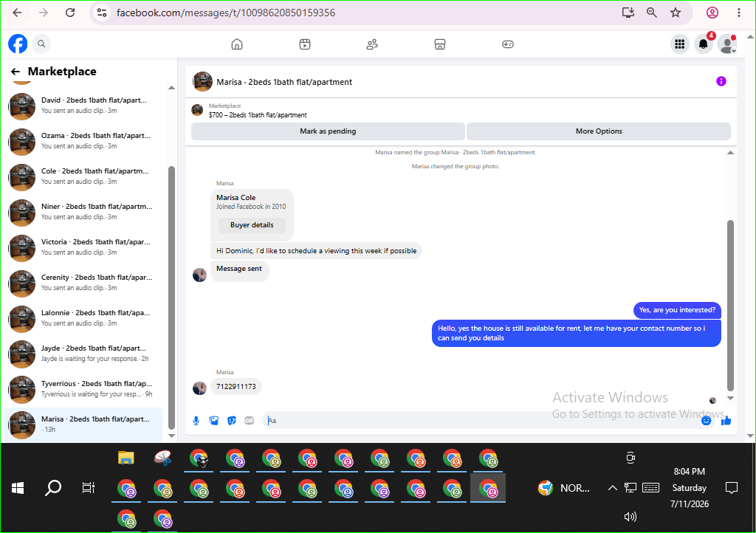Click More Options button
Image resolution: width=756 pixels, height=533 pixels.
tap(599, 131)
